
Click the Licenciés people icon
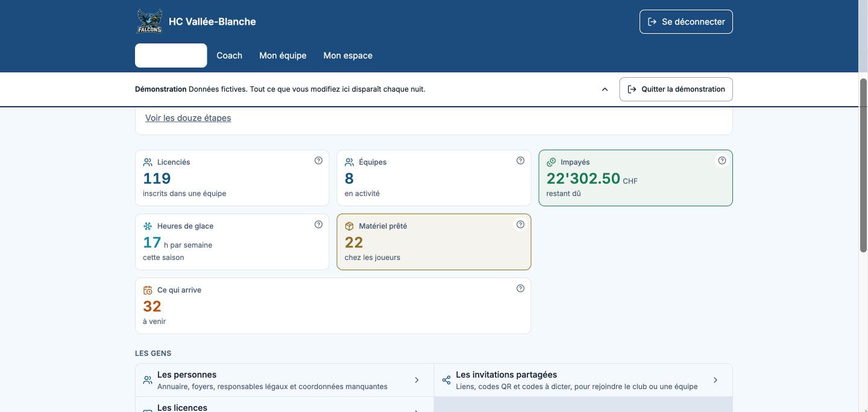tap(148, 162)
